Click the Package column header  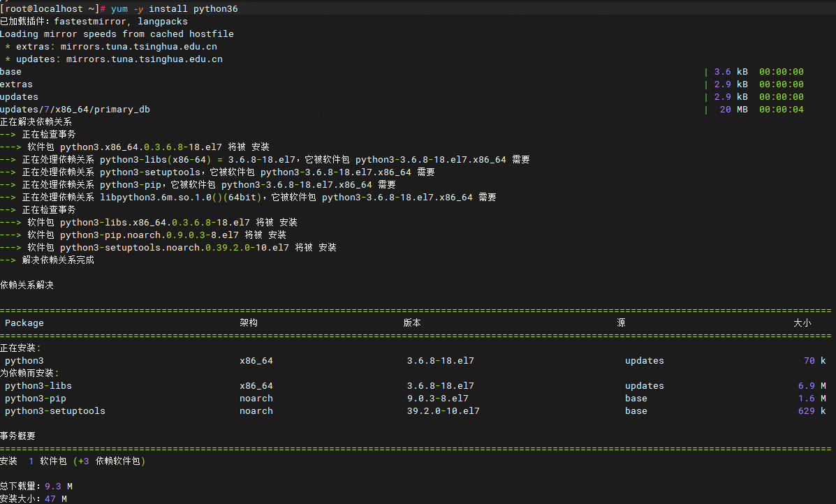[24, 323]
